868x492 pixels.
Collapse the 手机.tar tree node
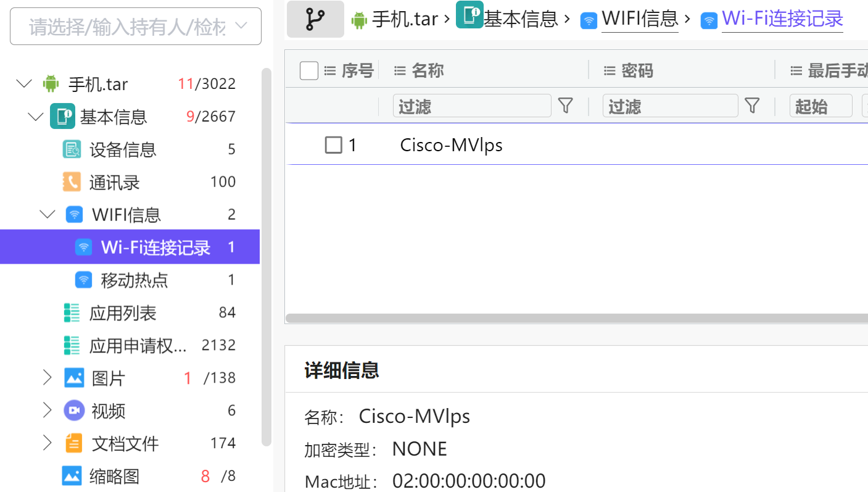(24, 83)
